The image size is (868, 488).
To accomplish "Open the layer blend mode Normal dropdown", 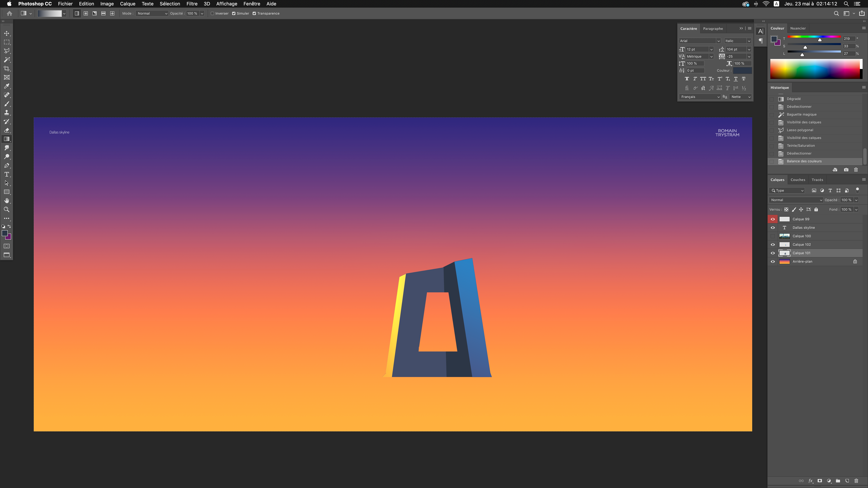I will pyautogui.click(x=796, y=200).
